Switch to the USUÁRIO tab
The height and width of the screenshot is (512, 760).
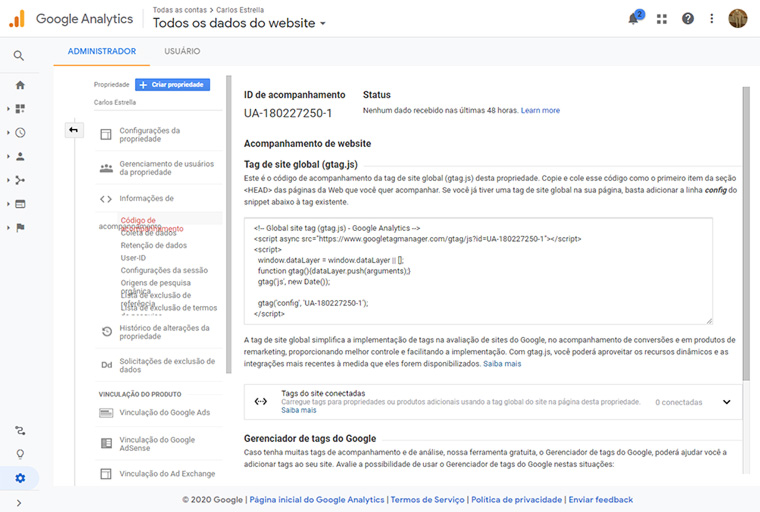click(182, 51)
